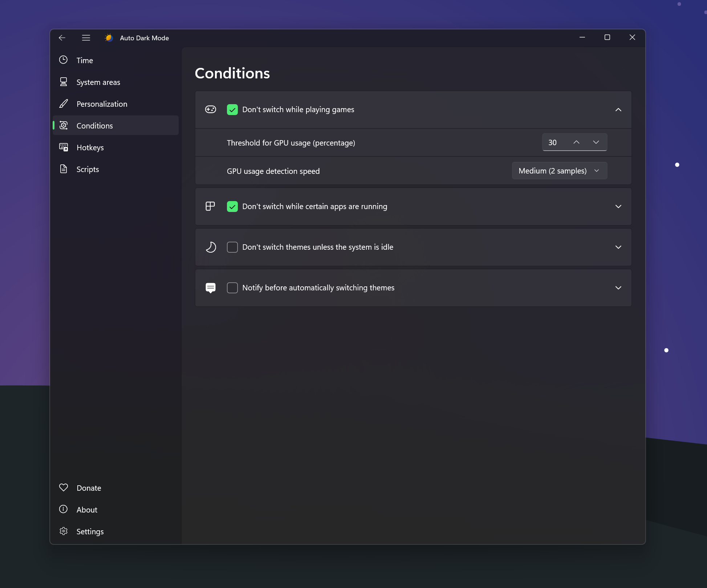Screen dimensions: 707x588
Task: Enable Don't switch unless system is idle
Action: coord(232,247)
